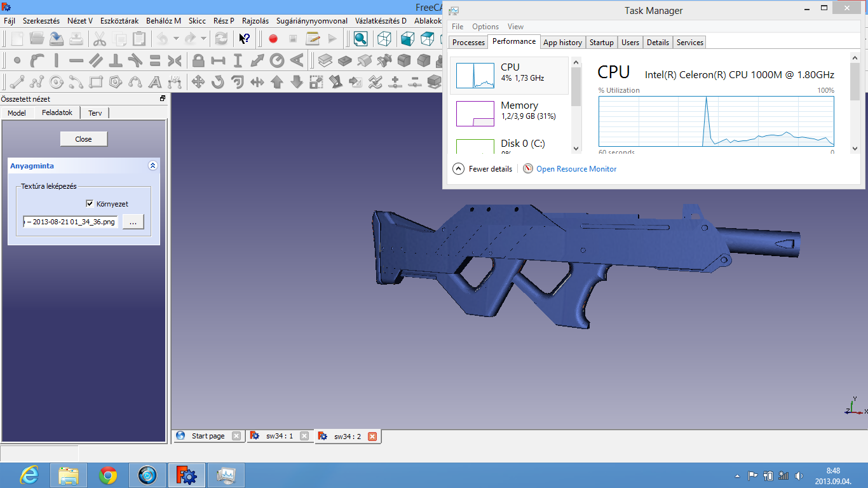Click the perpendicular constraint icon
868x488 pixels.
tap(116, 61)
